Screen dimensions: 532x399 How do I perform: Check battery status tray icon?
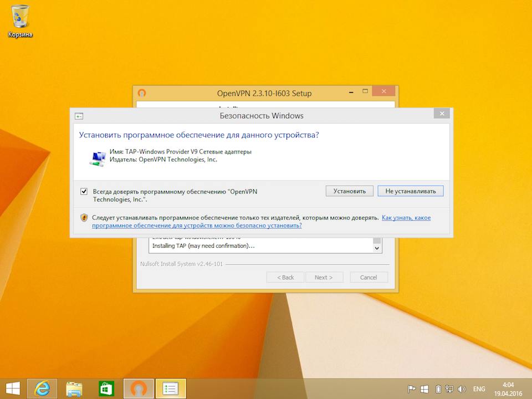[438, 389]
